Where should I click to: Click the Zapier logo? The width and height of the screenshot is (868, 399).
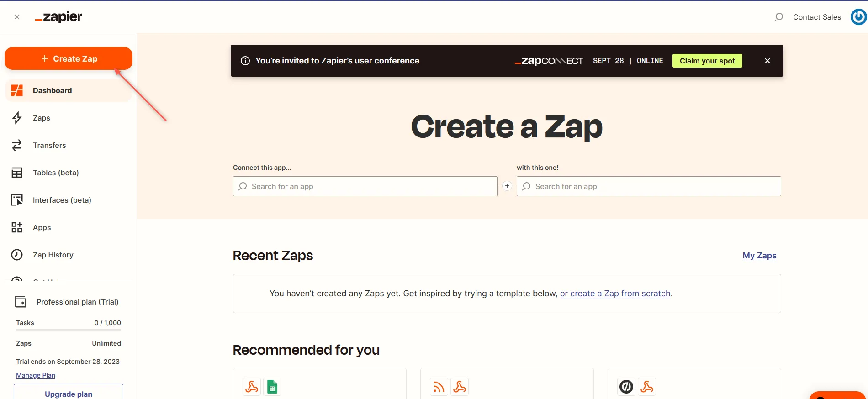point(58,17)
